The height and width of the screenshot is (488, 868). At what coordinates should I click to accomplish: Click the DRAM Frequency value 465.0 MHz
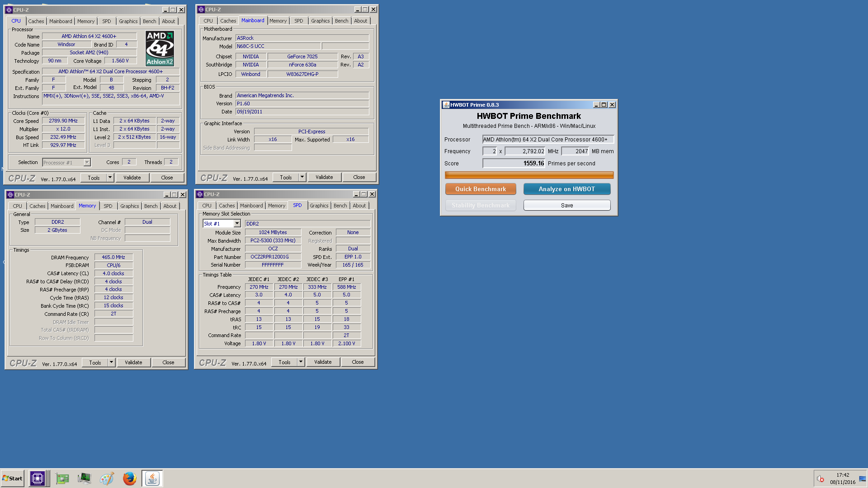point(113,257)
